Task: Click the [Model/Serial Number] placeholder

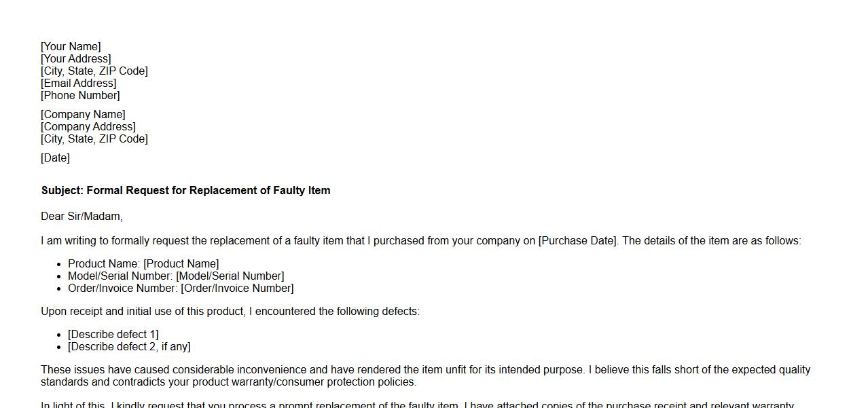Action: (230, 276)
